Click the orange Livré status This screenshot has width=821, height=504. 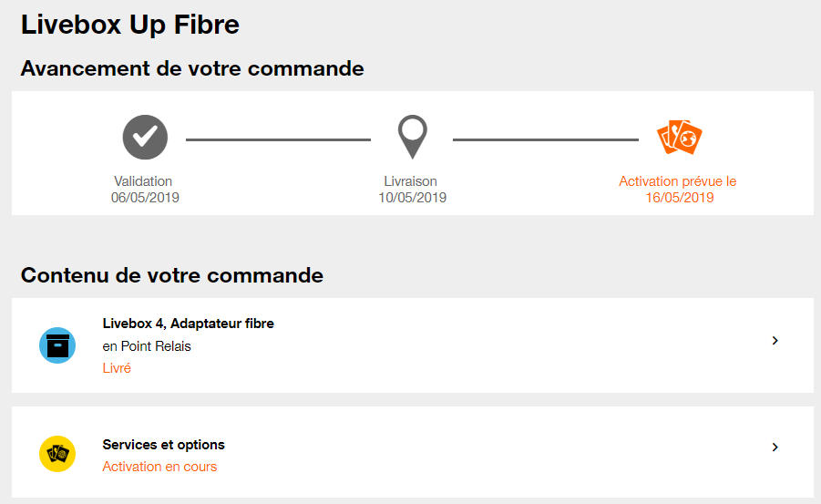(117, 368)
